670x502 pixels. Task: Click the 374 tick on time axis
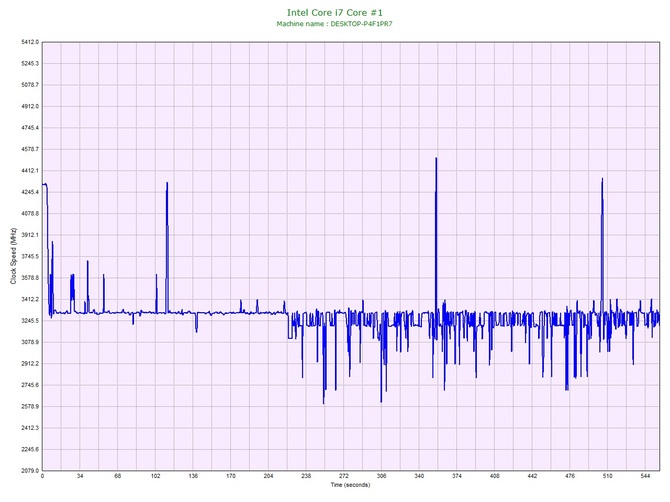[457, 476]
